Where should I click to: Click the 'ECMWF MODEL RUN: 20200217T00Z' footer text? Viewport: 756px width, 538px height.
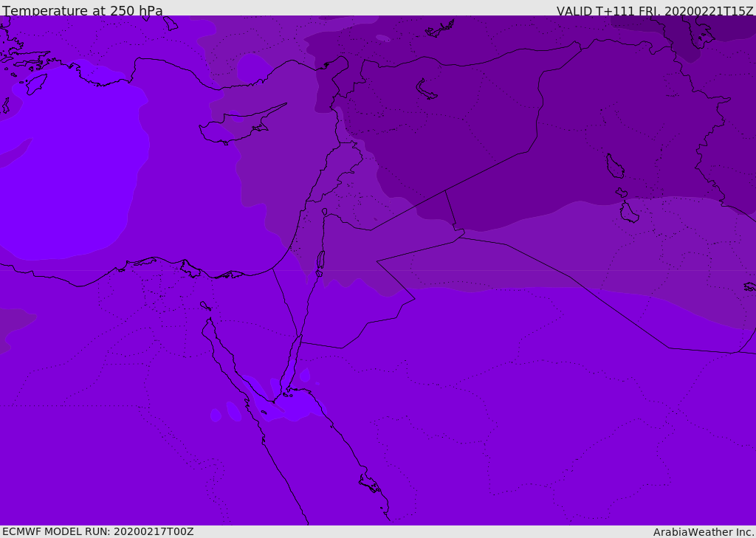click(98, 531)
